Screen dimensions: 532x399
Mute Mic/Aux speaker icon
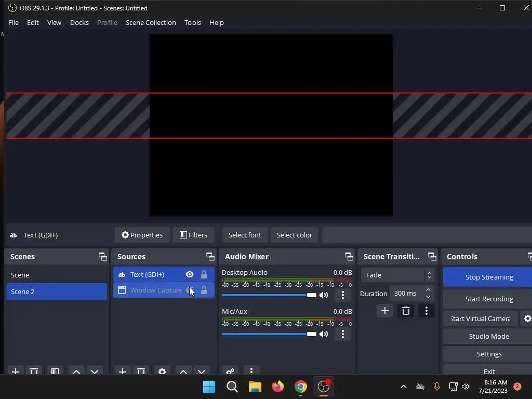pyautogui.click(x=324, y=334)
